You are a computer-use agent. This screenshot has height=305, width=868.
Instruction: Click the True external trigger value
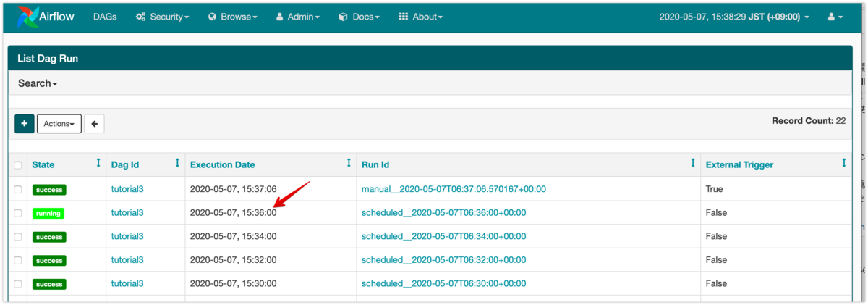715,189
